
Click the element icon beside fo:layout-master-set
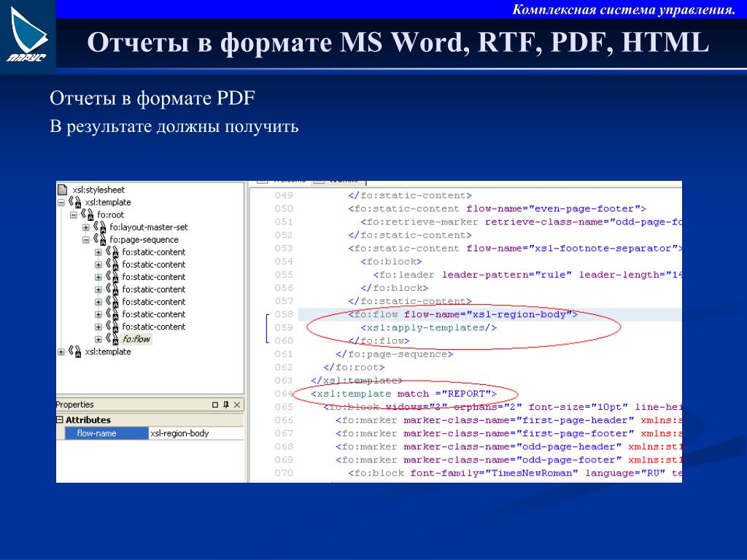(99, 227)
